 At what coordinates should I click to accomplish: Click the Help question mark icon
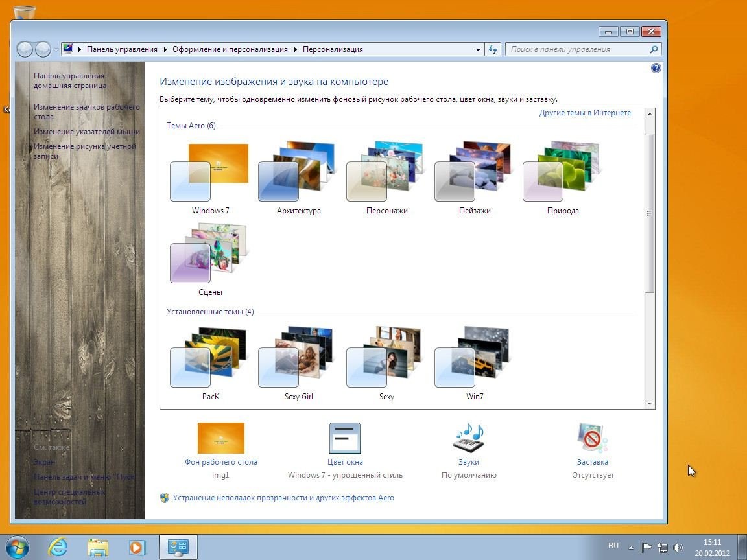[x=656, y=68]
